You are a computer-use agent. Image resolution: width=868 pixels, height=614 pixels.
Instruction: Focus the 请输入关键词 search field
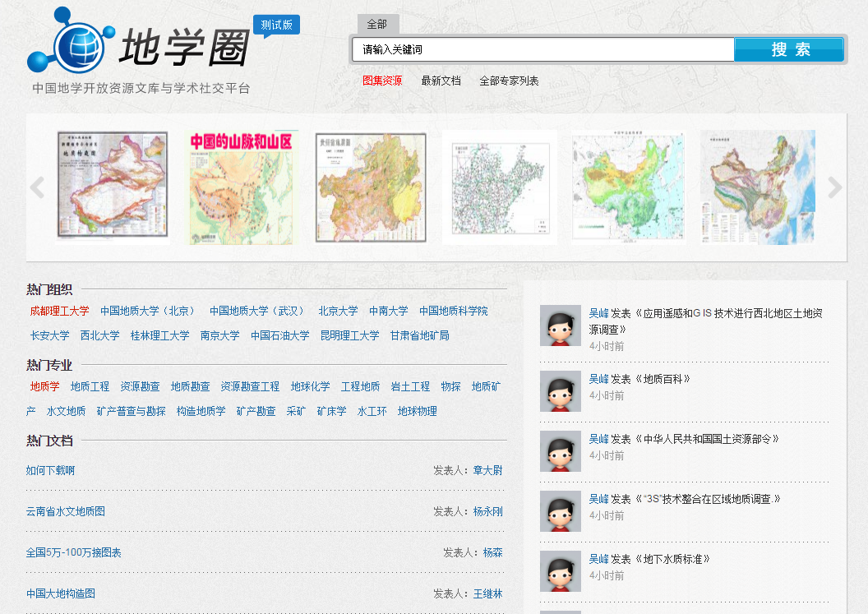(543, 50)
